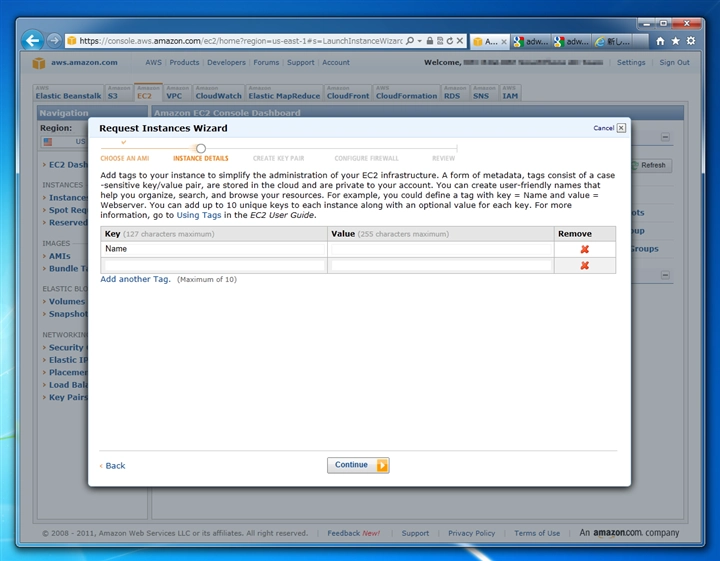This screenshot has height=561, width=720.
Task: Open the Favorites star icon
Action: [675, 41]
